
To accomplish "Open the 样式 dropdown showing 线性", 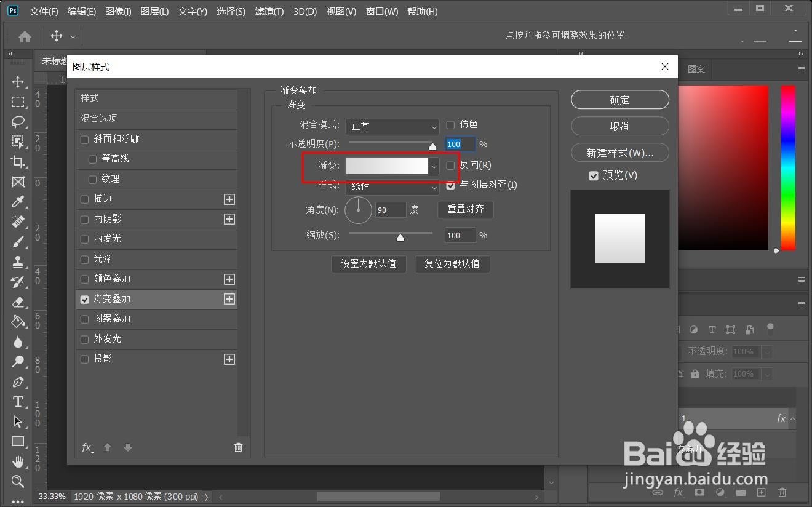I will (392, 186).
